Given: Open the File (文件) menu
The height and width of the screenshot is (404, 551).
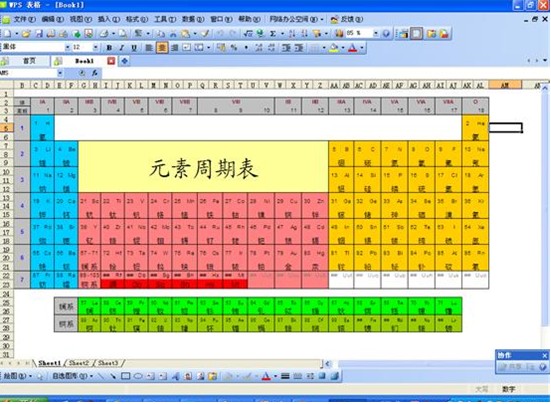Looking at the screenshot, I should (x=25, y=19).
